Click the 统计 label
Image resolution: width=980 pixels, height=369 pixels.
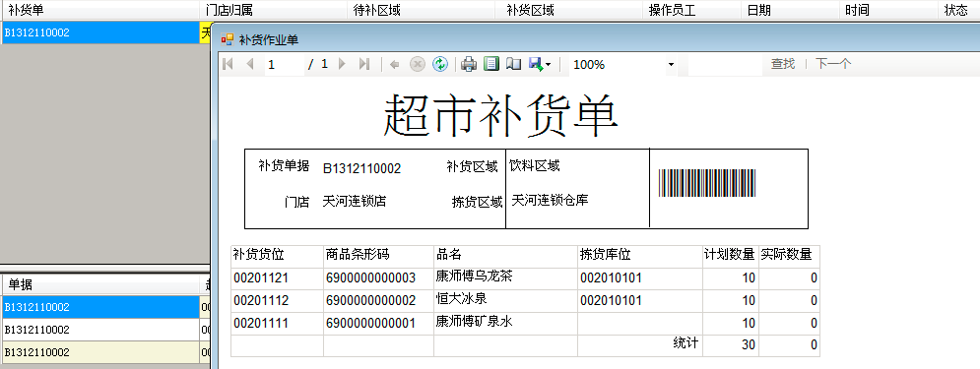[686, 342]
